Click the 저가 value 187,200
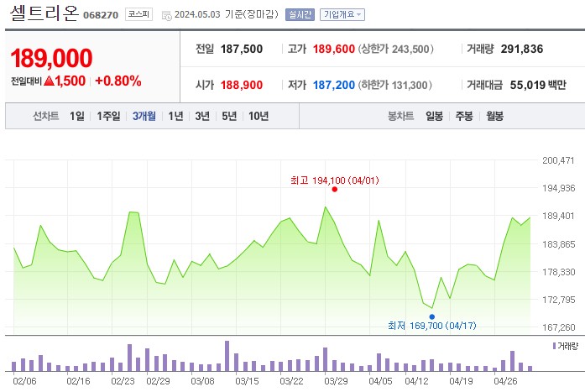The width and height of the screenshot is (585, 392). 333,85
